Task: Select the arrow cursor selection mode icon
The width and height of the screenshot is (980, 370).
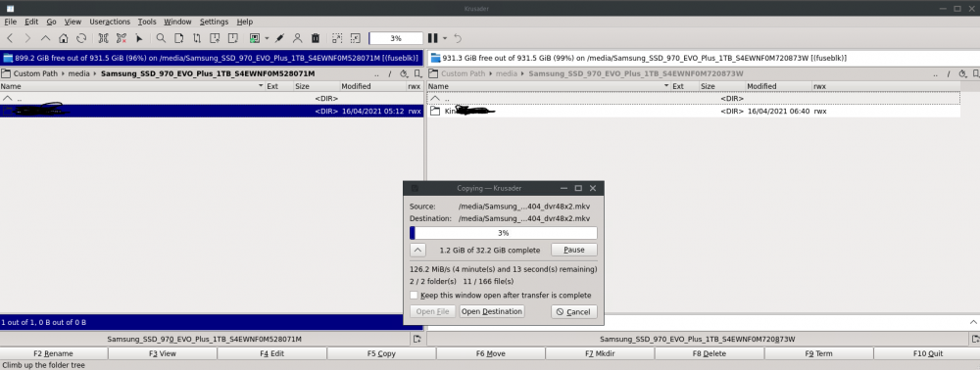Action: [139, 38]
